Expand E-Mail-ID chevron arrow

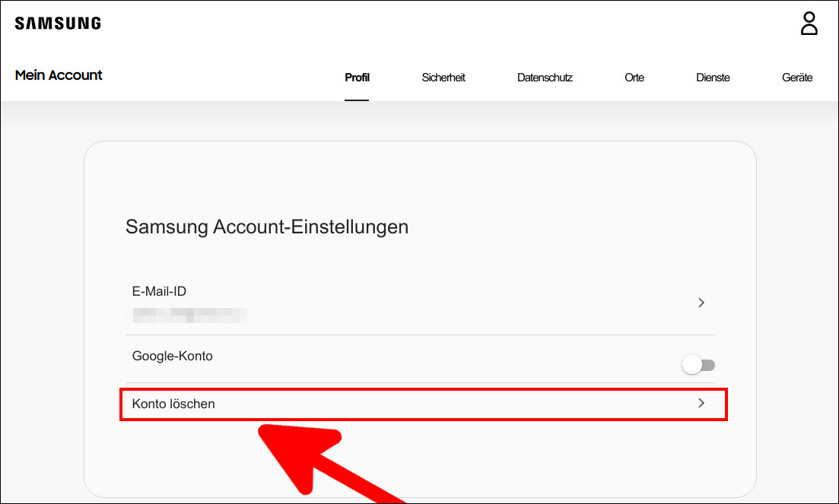pyautogui.click(x=701, y=303)
